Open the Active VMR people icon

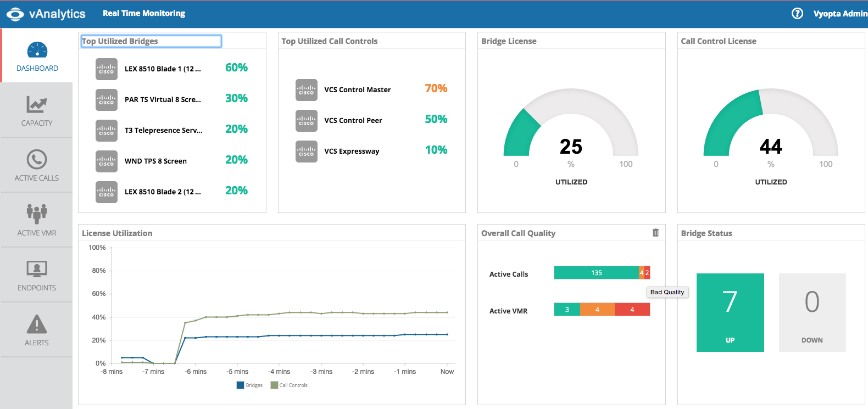pos(37,214)
